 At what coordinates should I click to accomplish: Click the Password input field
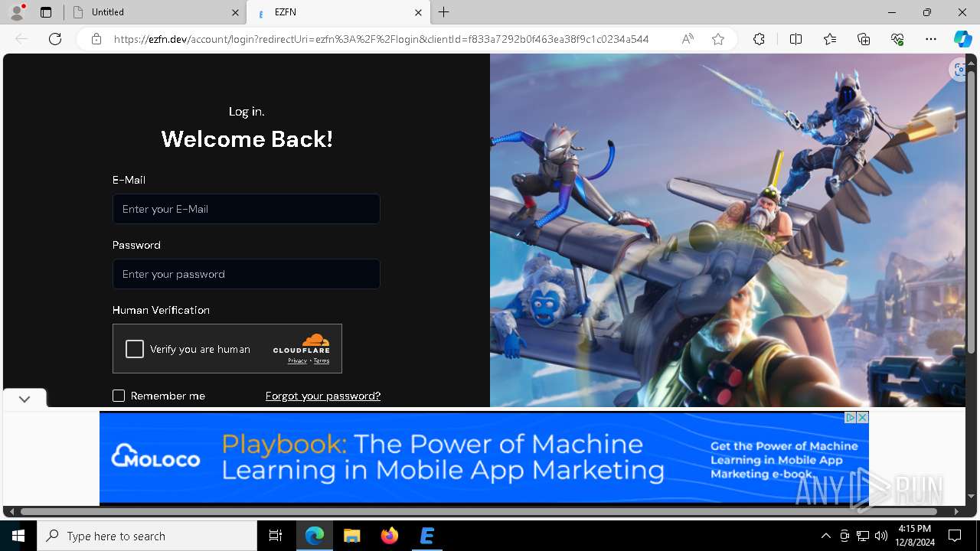[x=247, y=274]
